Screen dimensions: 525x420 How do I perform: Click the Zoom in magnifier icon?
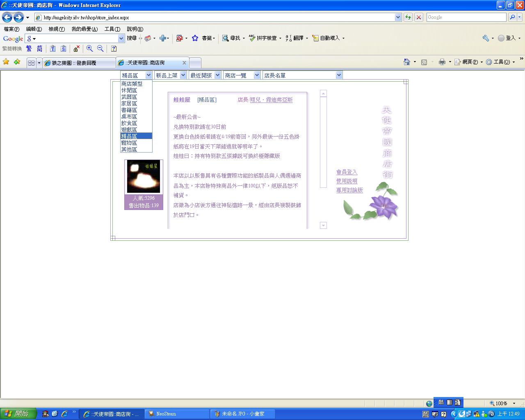pos(89,48)
